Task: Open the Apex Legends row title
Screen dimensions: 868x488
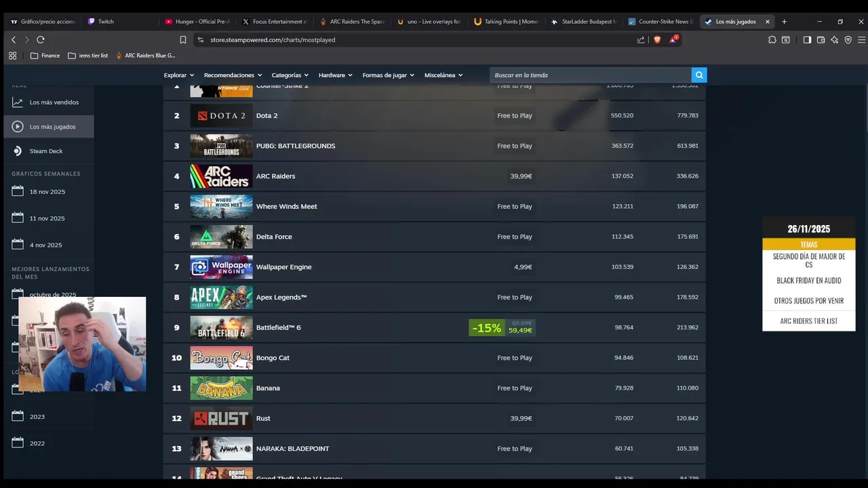Action: point(281,298)
